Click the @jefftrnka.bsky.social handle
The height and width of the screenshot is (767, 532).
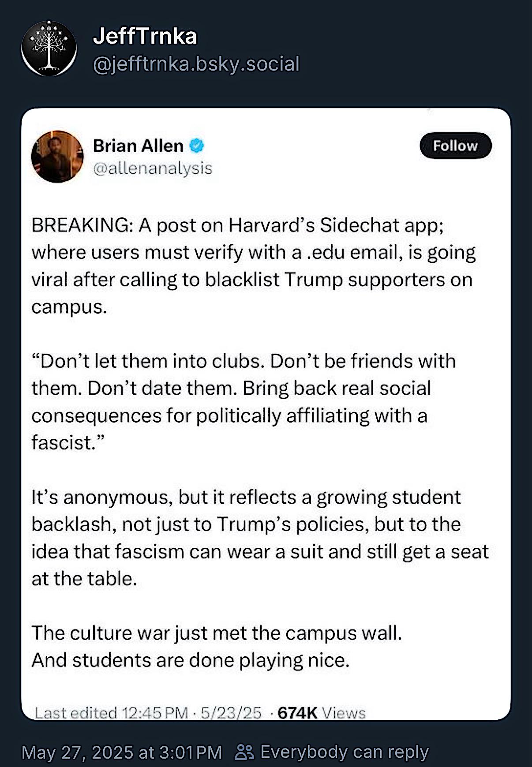[x=196, y=64]
